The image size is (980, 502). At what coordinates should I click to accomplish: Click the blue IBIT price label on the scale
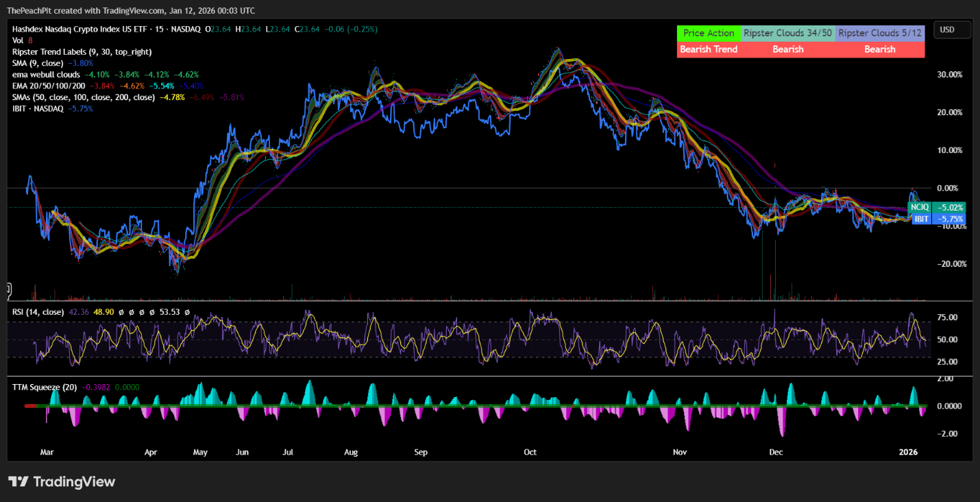(920, 219)
